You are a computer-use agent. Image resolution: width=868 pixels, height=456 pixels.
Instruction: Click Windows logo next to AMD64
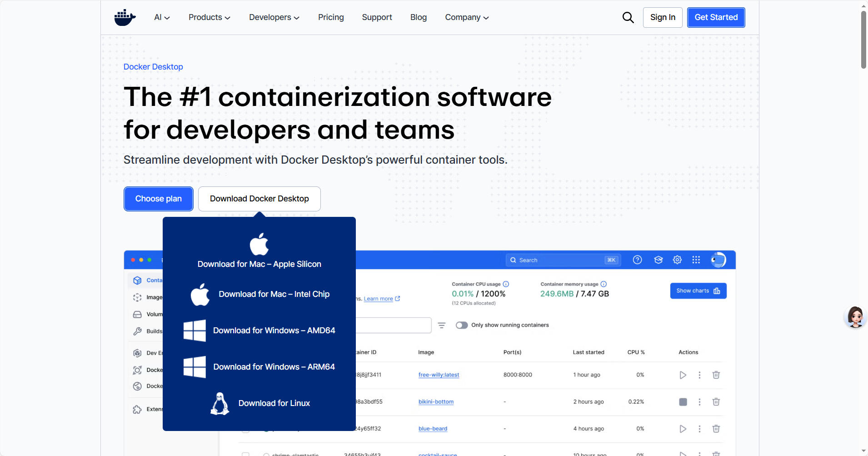[195, 331]
